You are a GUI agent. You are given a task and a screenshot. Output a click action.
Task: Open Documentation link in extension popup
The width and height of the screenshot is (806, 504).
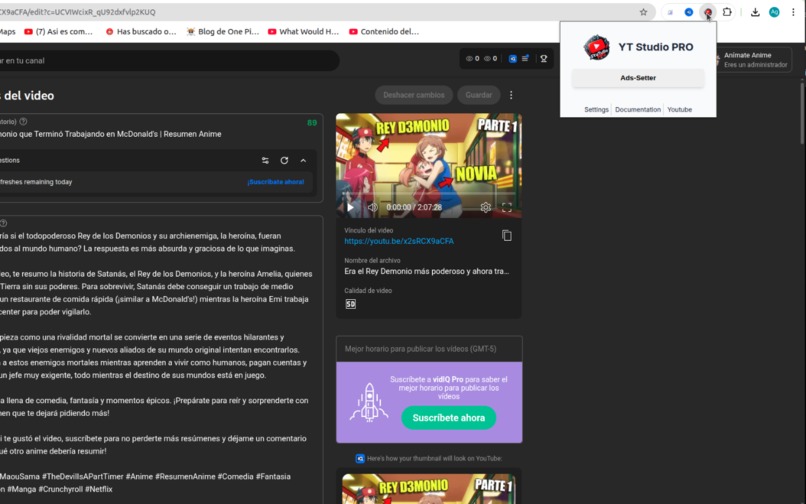tap(638, 110)
